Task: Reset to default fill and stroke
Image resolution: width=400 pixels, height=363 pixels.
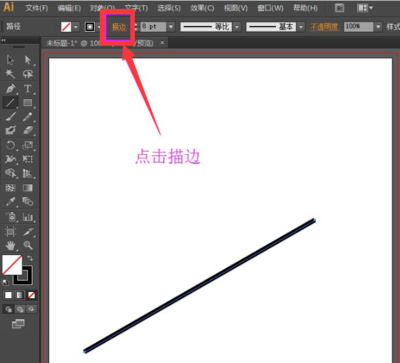Action: pos(6,282)
